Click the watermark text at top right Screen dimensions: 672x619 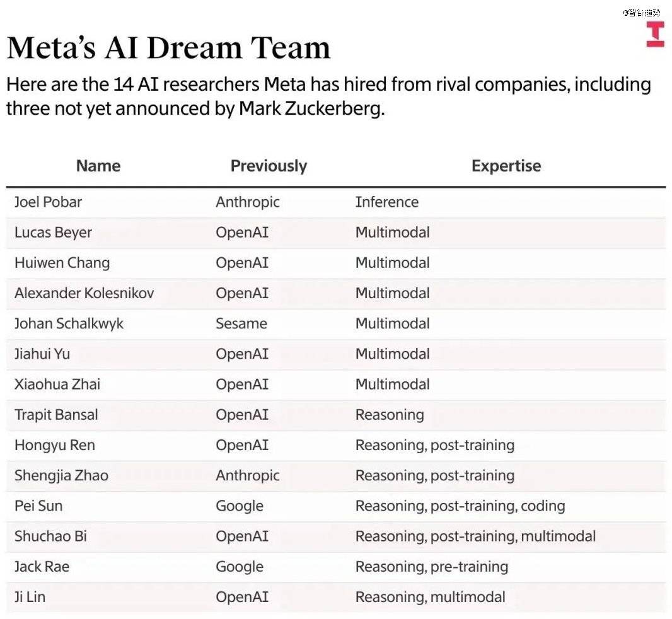(641, 13)
